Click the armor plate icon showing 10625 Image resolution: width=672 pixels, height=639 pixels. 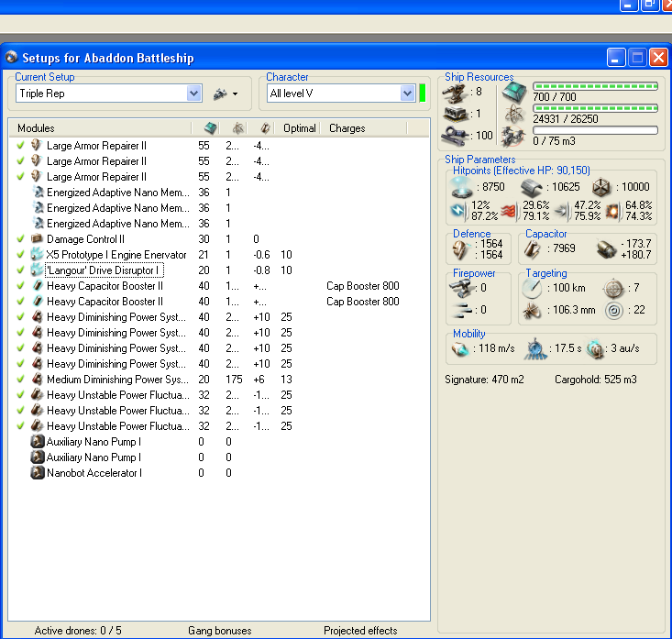coord(533,187)
